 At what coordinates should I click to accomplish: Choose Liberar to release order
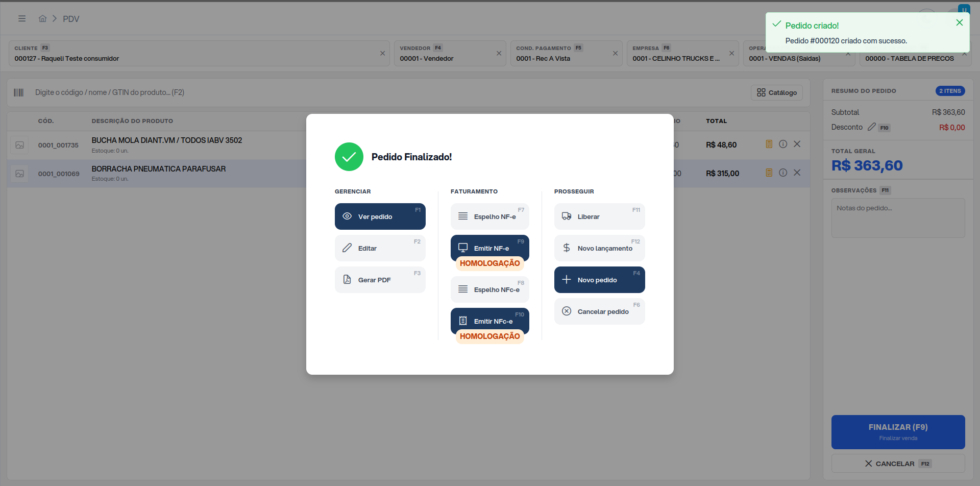point(600,216)
